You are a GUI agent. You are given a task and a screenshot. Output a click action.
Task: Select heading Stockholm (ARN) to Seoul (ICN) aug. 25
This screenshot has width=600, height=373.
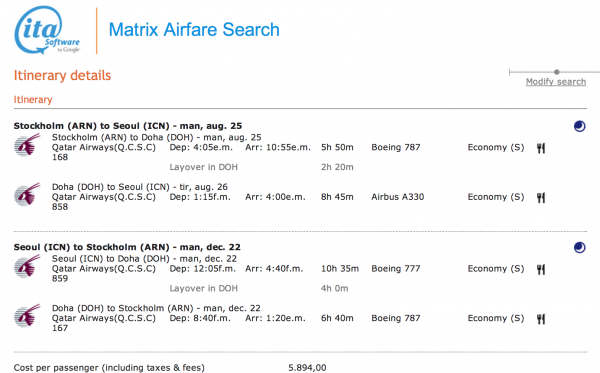pyautogui.click(x=128, y=126)
